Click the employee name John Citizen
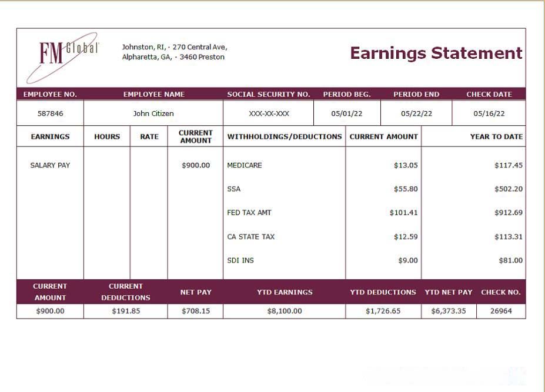The image size is (545, 392). [153, 113]
